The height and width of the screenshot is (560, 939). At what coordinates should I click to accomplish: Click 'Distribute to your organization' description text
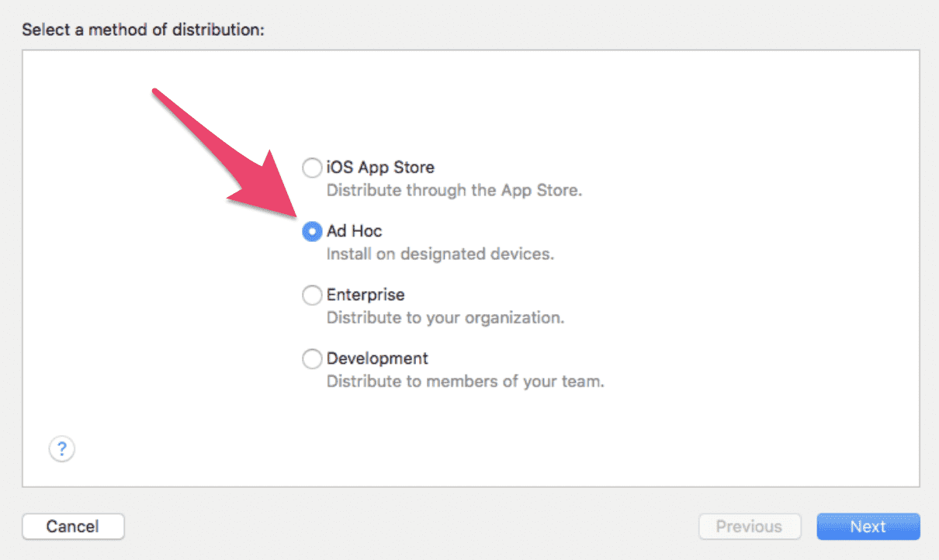445,317
